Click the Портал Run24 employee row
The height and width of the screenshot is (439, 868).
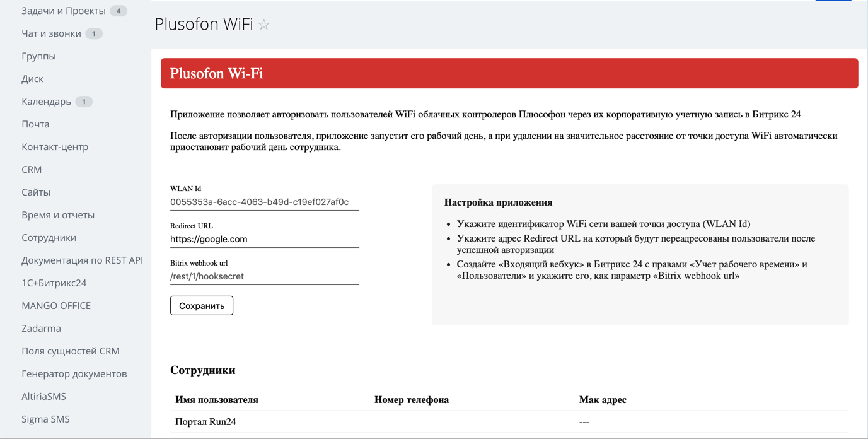click(x=205, y=422)
